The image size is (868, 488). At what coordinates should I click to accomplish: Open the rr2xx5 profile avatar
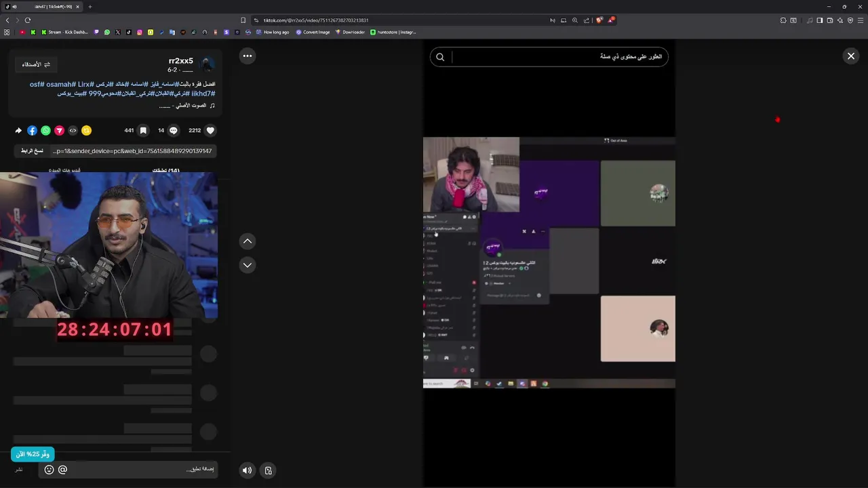click(x=208, y=64)
